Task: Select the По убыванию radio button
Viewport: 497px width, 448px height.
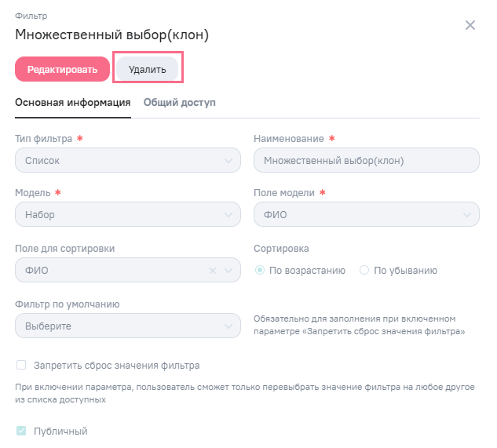Action: click(364, 271)
